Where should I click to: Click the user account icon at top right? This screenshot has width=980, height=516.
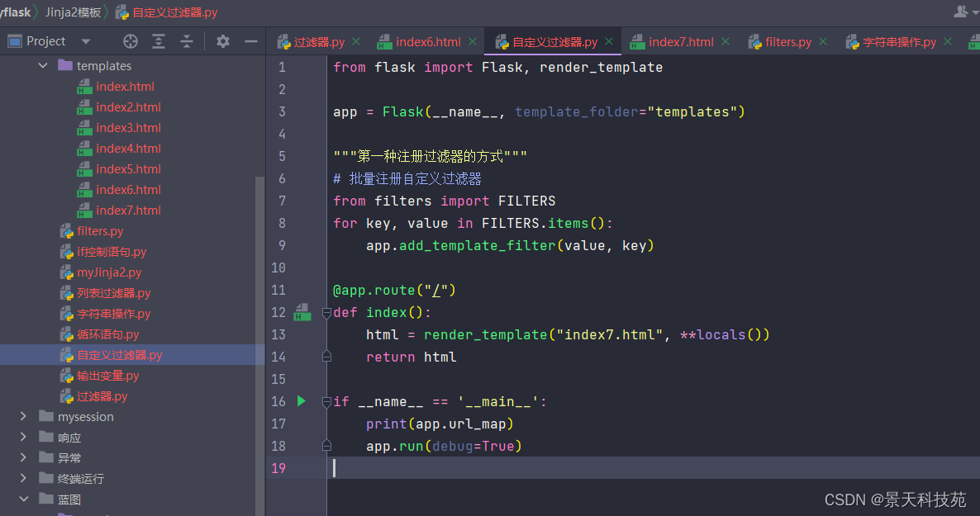tap(961, 11)
